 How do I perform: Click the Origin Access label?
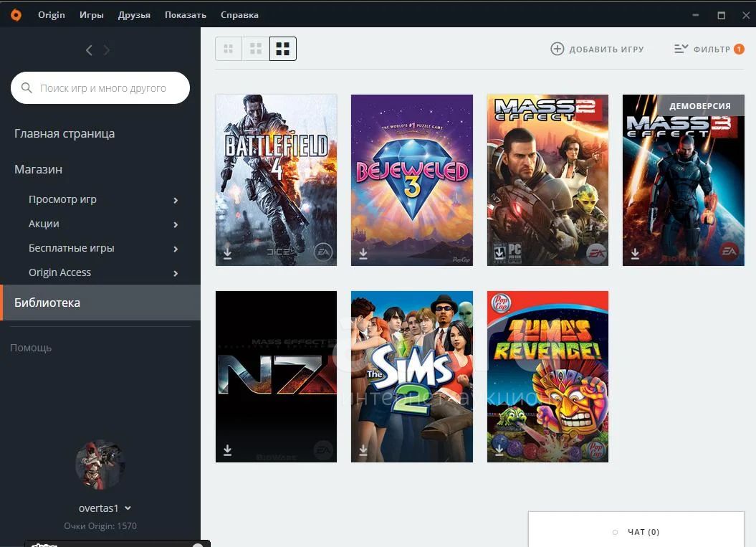click(x=59, y=272)
